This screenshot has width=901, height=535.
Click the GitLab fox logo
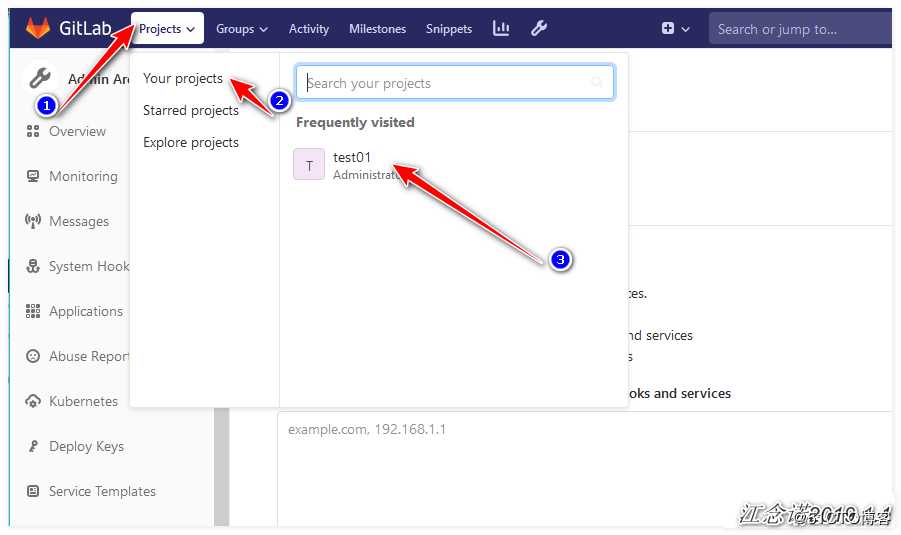click(38, 28)
